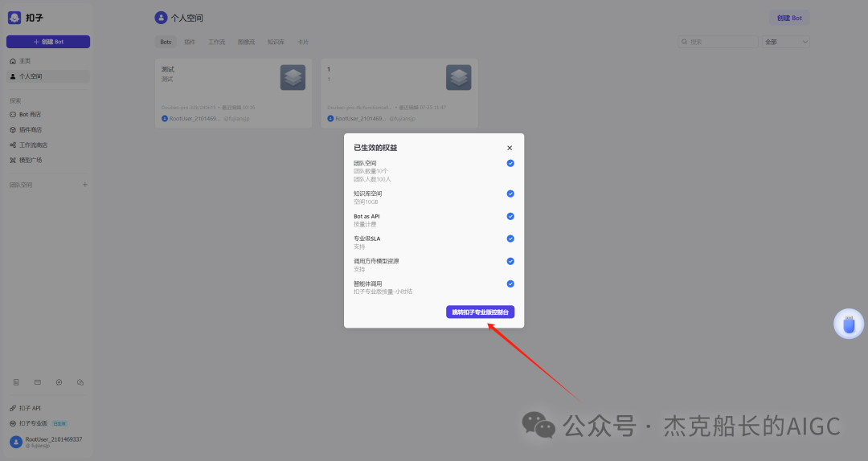
Task: Click the 已生效 badge beside 扣子专业版
Action: [x=59, y=423]
